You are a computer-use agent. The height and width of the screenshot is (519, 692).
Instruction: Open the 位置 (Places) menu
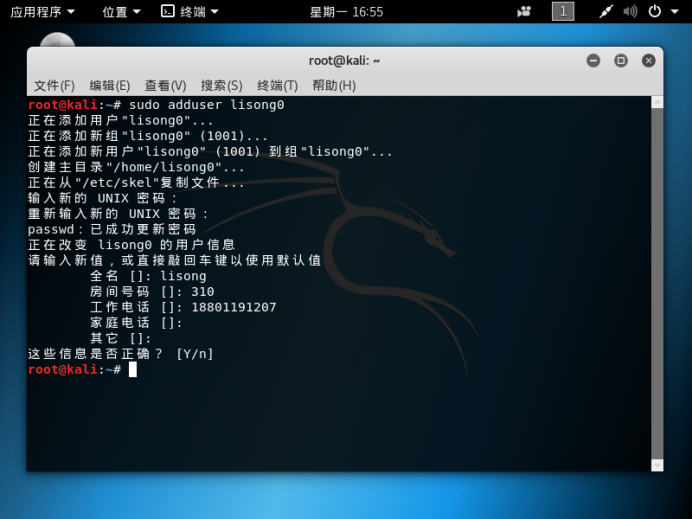point(121,12)
